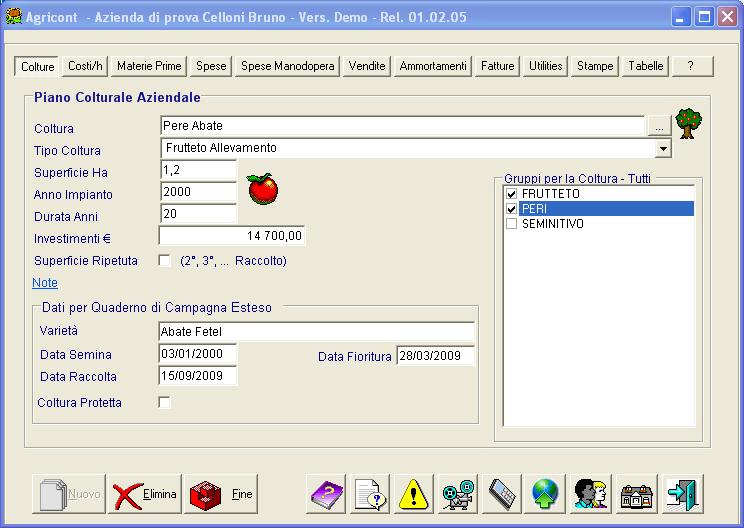This screenshot has height=528, width=744.
Task: Open the Spese Manodopera tab
Action: coord(288,66)
